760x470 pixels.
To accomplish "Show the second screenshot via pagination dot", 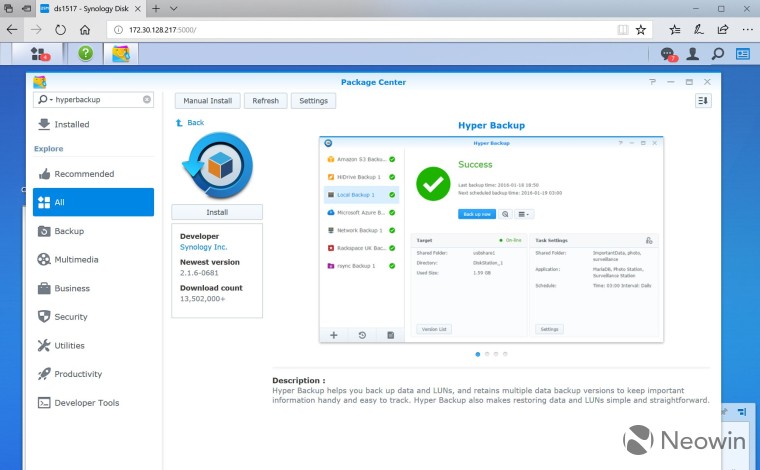I will coord(487,354).
